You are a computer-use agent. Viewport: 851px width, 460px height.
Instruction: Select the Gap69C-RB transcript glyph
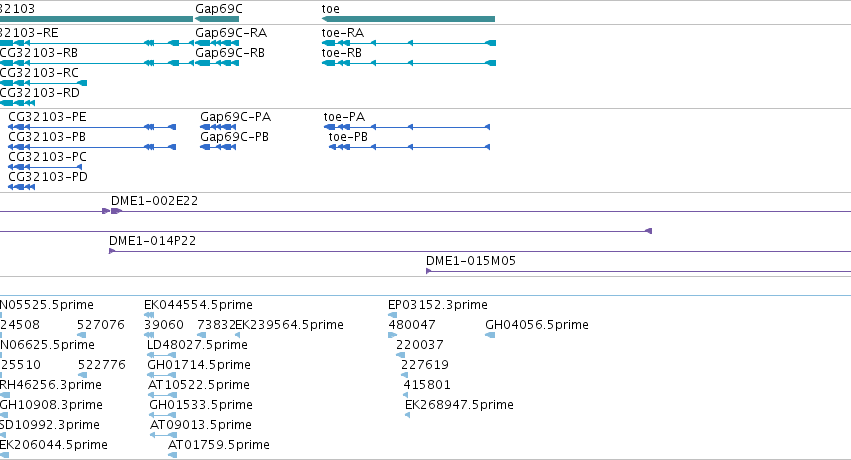(x=217, y=63)
